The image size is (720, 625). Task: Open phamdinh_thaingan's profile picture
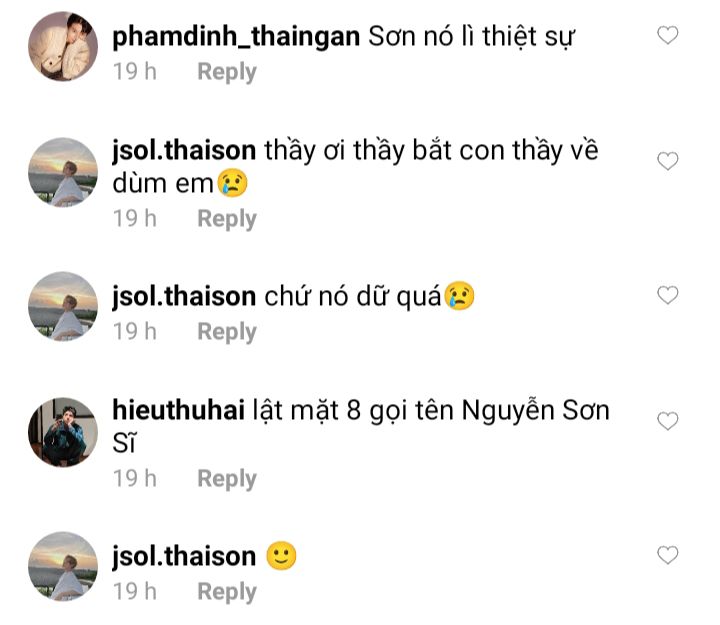63,46
